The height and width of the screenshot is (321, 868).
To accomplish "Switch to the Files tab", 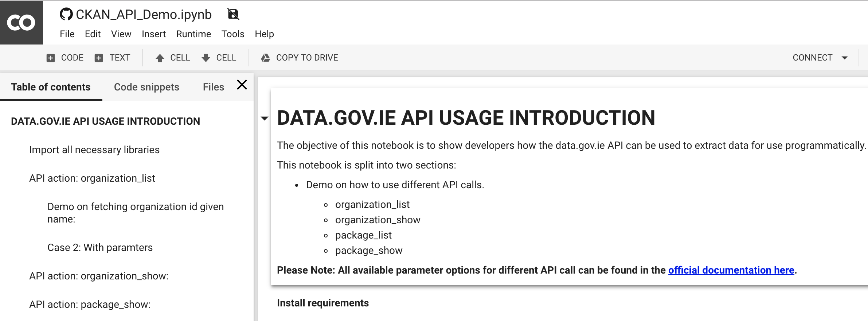I will pos(214,87).
